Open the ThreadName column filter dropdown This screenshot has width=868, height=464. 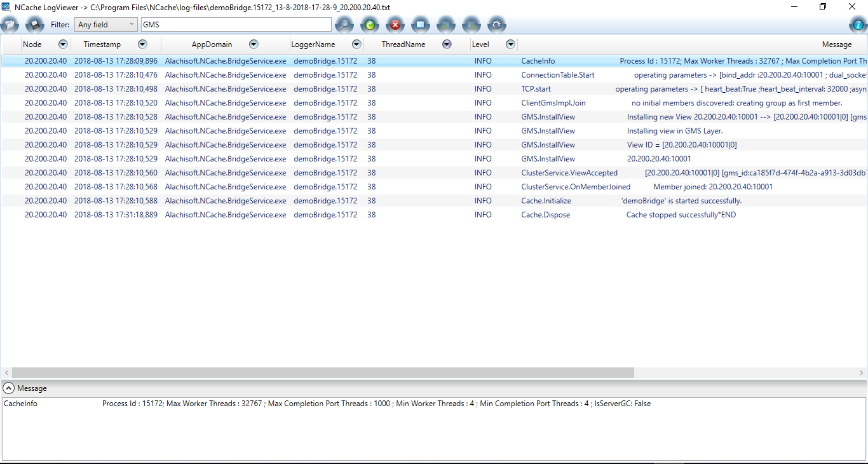(447, 44)
